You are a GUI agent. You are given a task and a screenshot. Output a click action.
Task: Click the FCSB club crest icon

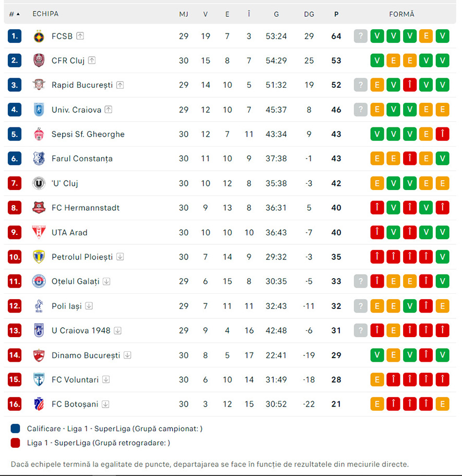[x=39, y=37]
